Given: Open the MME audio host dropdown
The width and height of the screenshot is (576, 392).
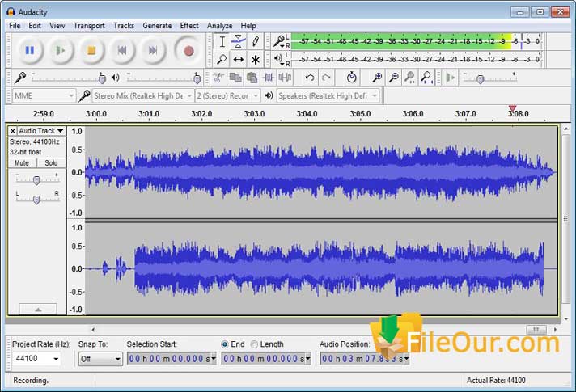Looking at the screenshot, I should click(x=44, y=96).
